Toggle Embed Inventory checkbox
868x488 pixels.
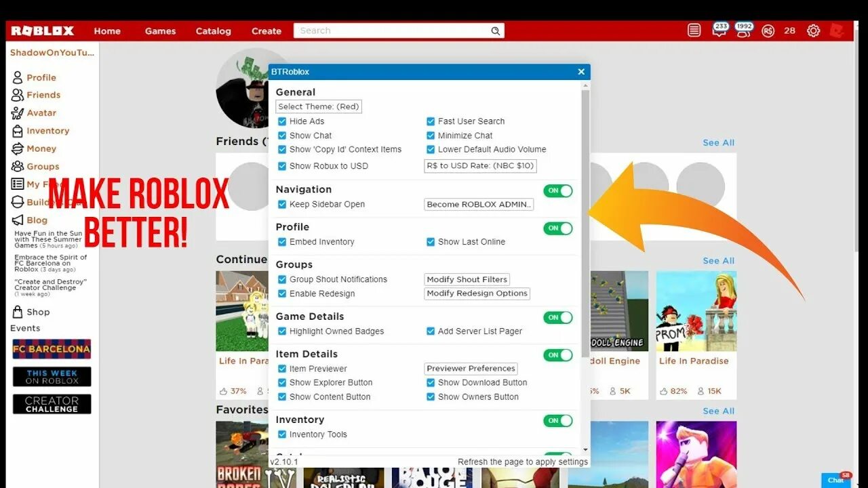pyautogui.click(x=282, y=242)
